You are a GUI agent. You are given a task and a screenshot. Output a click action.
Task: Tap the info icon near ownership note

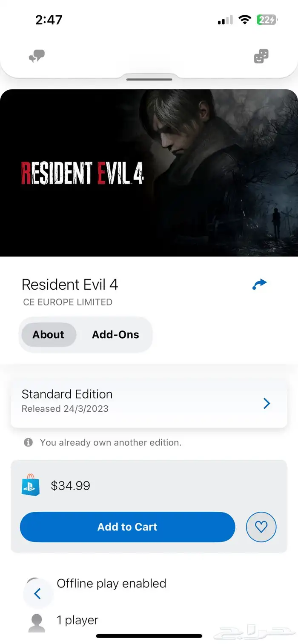click(x=28, y=442)
